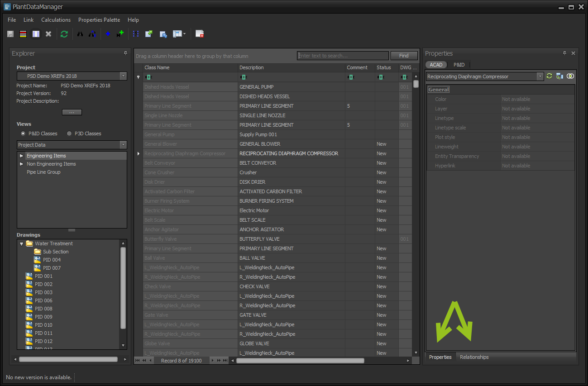The image size is (588, 386).
Task: Open the Help menu
Action: coord(133,20)
